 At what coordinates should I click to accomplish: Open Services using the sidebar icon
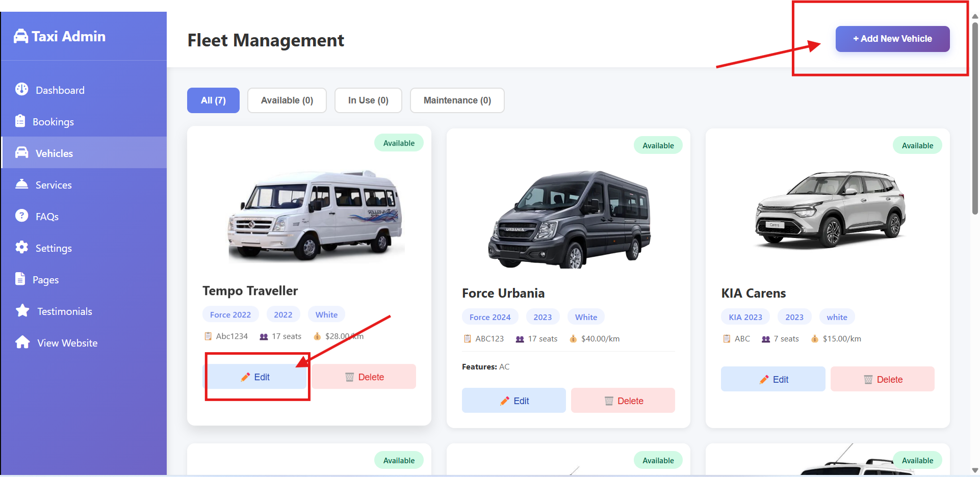21,184
